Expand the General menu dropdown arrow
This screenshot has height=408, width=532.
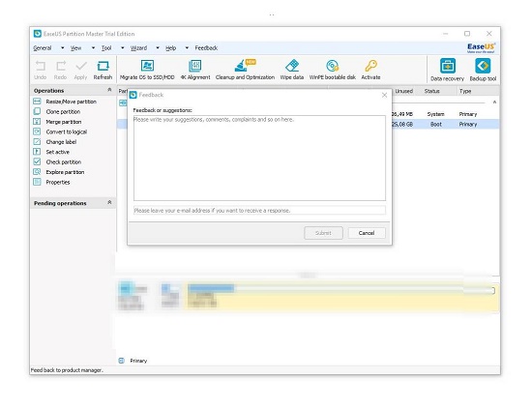(x=63, y=47)
